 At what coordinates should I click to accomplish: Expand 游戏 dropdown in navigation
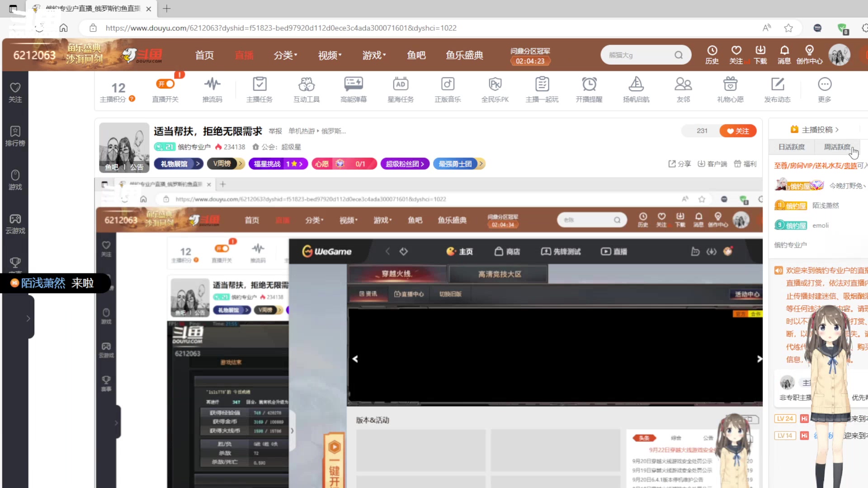pyautogui.click(x=374, y=55)
